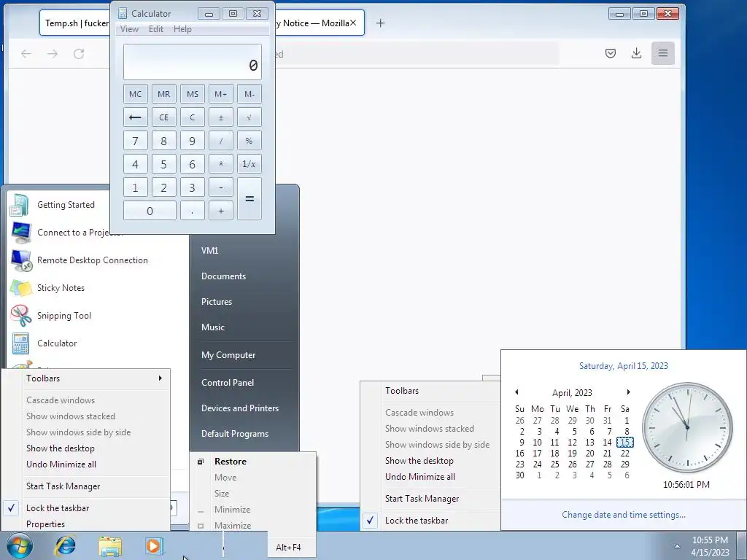
Task: Click the plus-minus sign key in Calculator
Action: (220, 117)
